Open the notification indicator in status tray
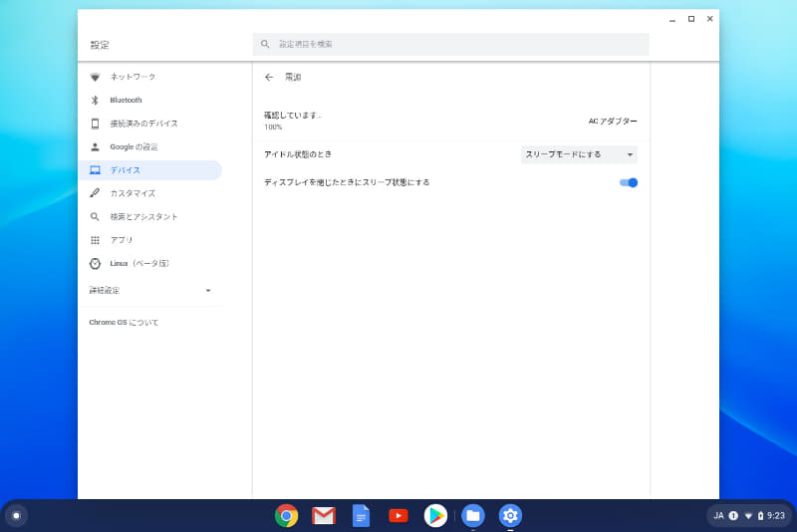The width and height of the screenshot is (797, 532). click(x=733, y=516)
